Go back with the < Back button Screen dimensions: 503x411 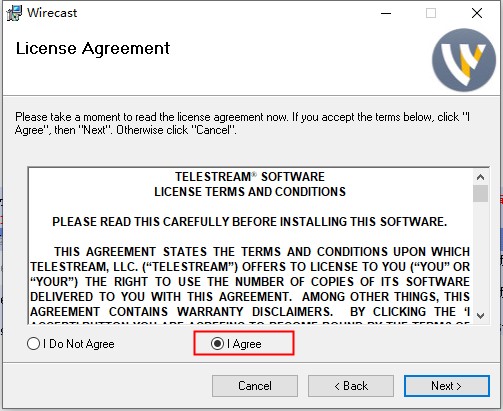point(351,386)
